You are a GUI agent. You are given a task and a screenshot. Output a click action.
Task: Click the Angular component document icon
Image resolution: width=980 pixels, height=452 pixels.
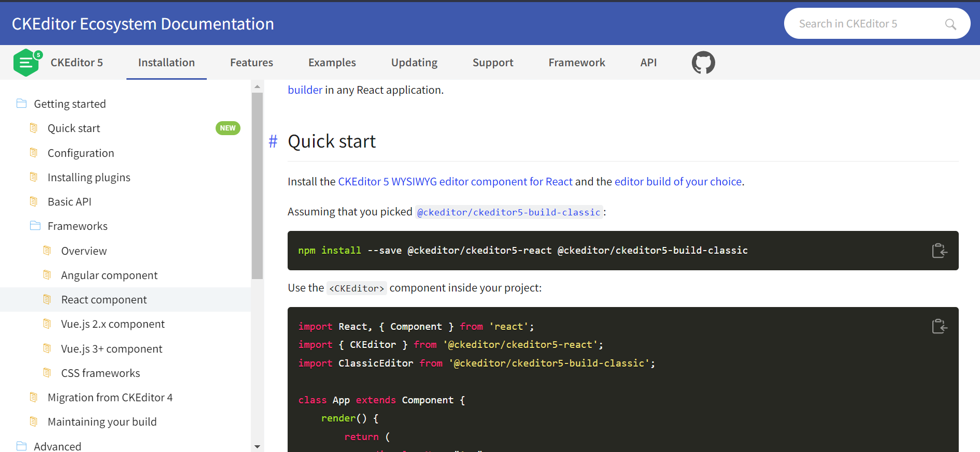pos(47,275)
